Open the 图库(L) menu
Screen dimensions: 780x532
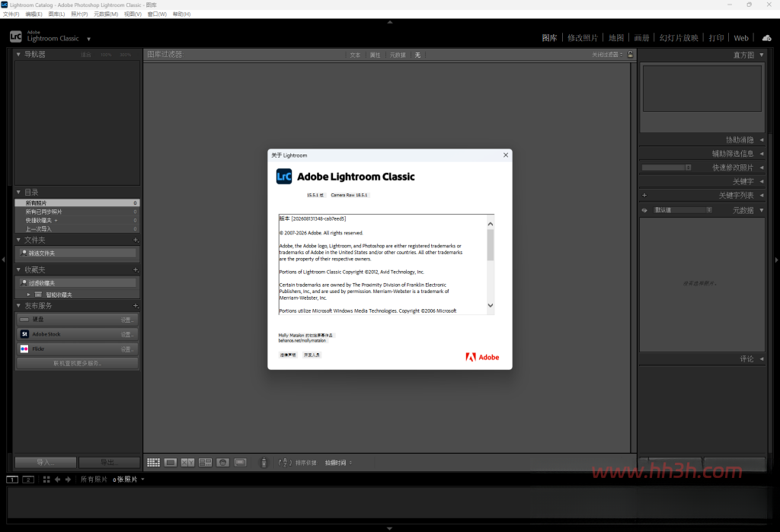tap(56, 14)
